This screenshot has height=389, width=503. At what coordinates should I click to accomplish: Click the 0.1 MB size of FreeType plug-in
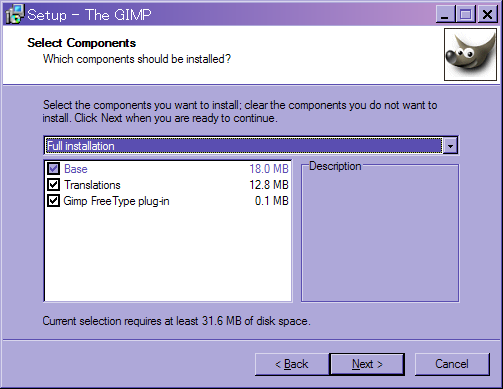pos(271,201)
